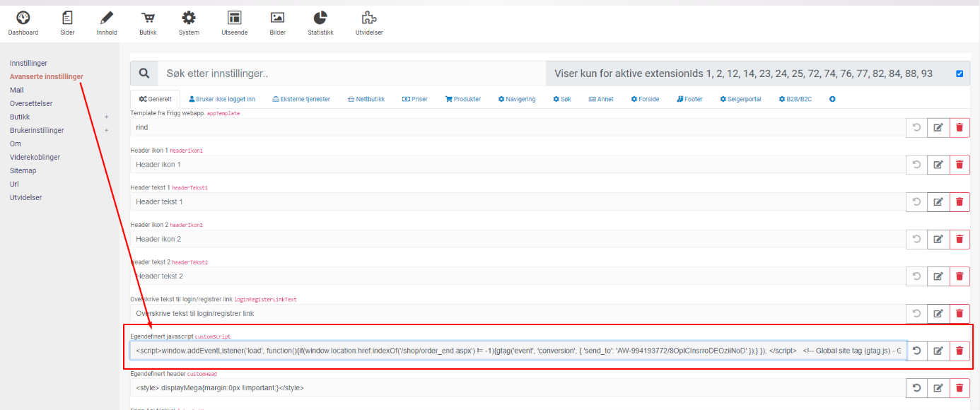Switch to the Eksterne tjenester tab
This screenshot has height=410, width=980.
click(x=301, y=99)
